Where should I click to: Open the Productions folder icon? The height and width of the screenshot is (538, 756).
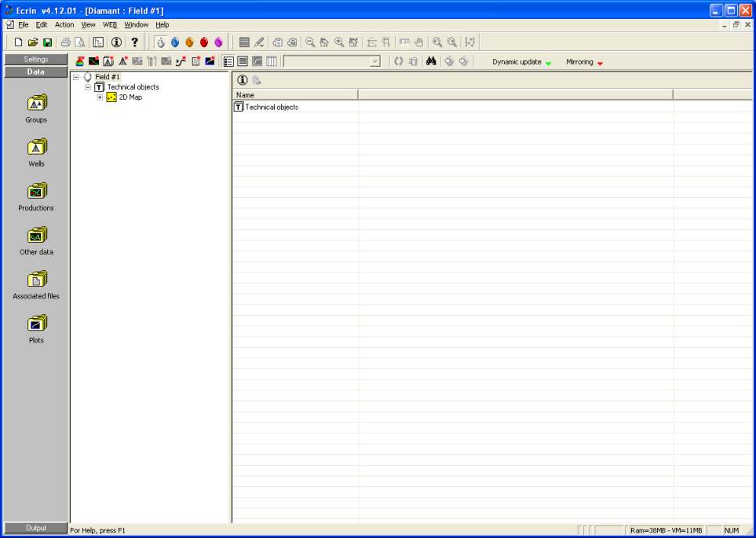pyautogui.click(x=36, y=191)
